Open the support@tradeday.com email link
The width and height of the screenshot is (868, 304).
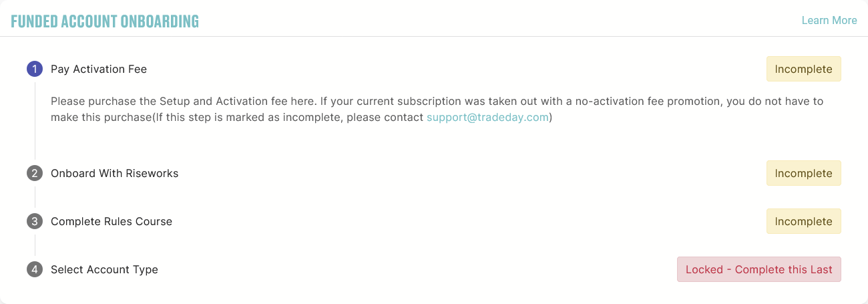point(487,117)
